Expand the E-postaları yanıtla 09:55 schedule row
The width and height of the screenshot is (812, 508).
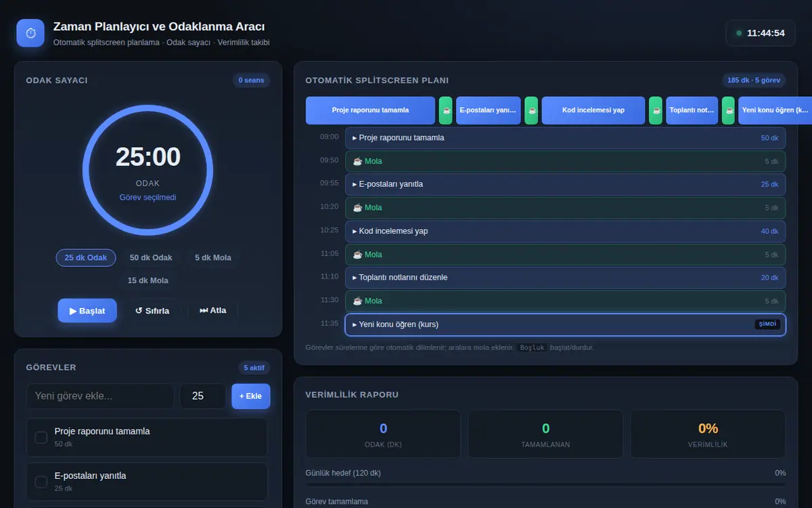[x=565, y=184]
